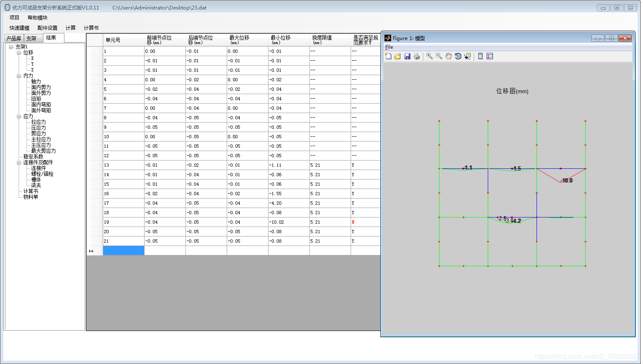Select 主压应力 tree item
The image size is (641, 364).
41,145
